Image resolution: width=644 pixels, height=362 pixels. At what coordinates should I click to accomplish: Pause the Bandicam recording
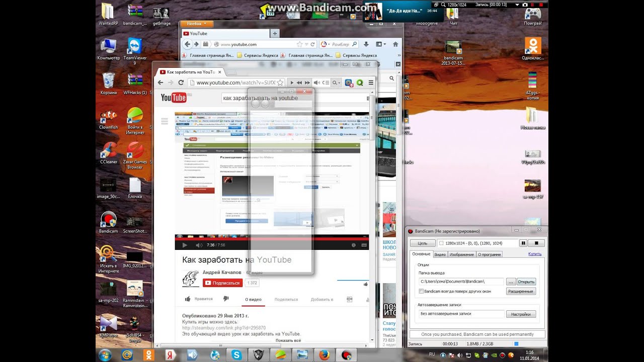[523, 243]
